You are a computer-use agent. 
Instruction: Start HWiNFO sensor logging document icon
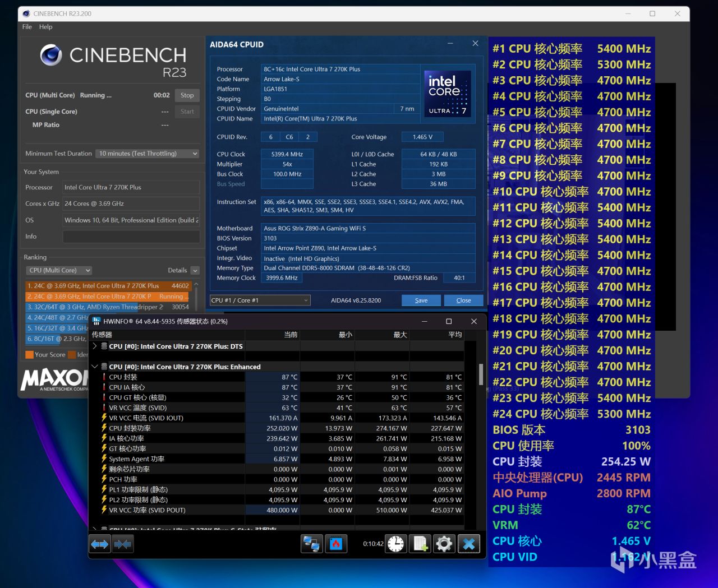pyautogui.click(x=420, y=544)
